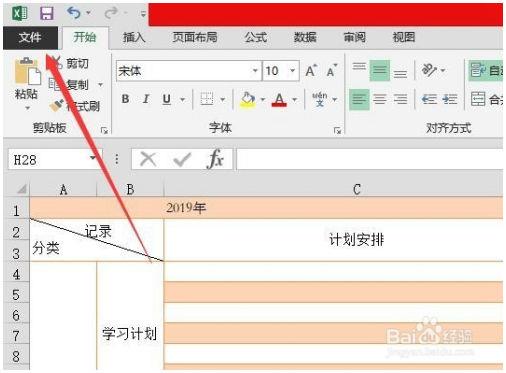This screenshot has height=373, width=506.
Task: Switch to the 公式 (Formulas) tab
Action: [256, 37]
